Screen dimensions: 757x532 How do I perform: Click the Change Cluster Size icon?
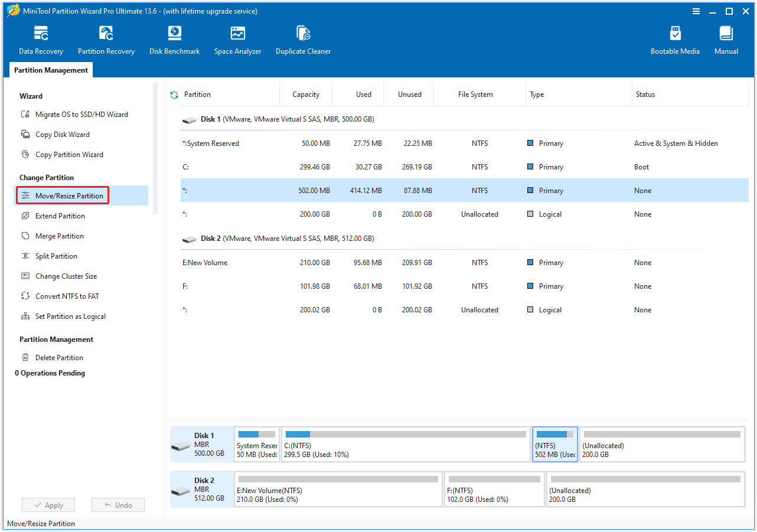pos(25,276)
